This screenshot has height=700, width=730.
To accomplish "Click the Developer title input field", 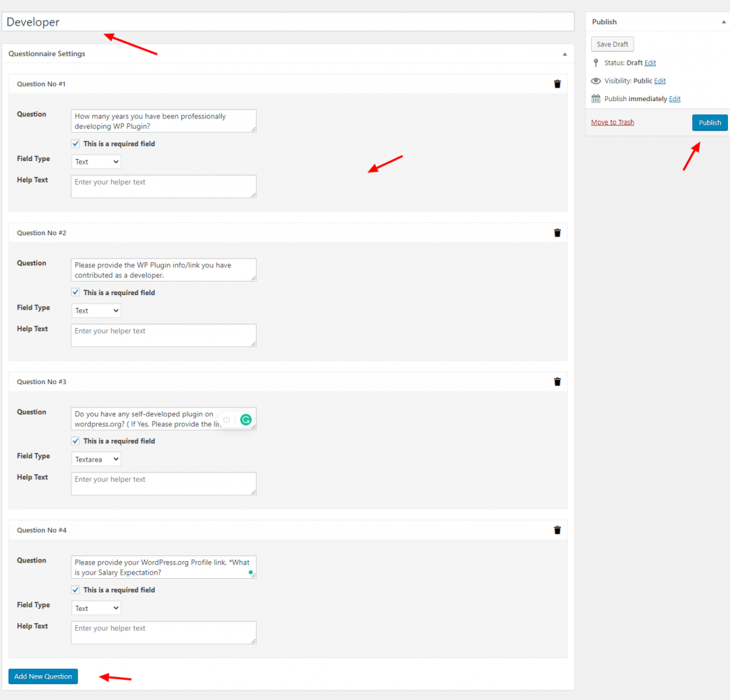I will point(288,22).
